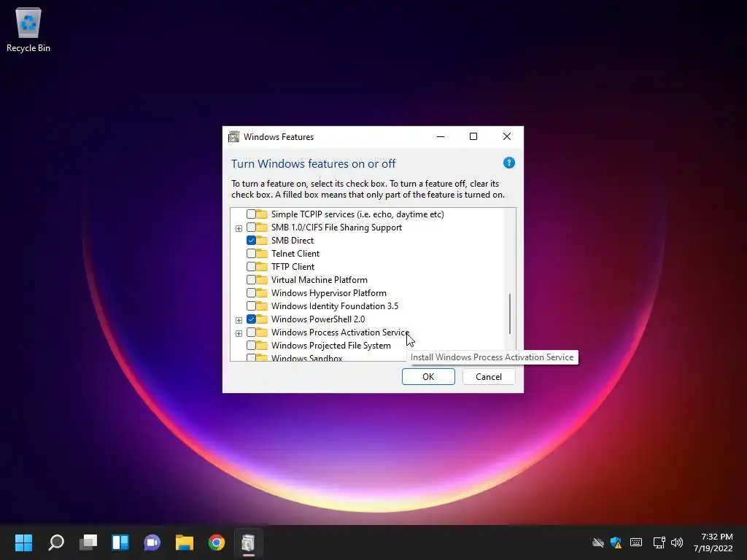Open taskbar Search
The width and height of the screenshot is (747, 560).
point(56,542)
